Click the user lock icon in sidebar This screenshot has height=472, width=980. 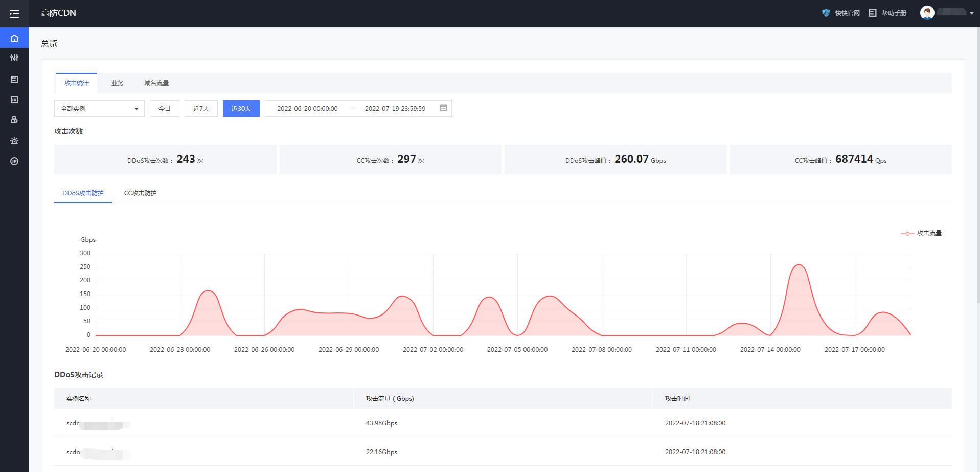(x=14, y=120)
